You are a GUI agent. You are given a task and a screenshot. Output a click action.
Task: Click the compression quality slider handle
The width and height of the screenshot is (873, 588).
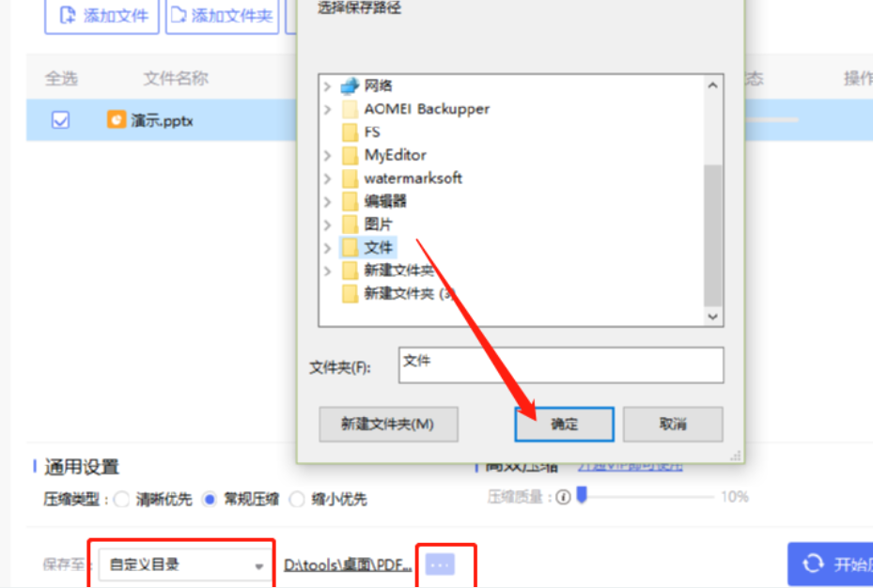tap(582, 495)
